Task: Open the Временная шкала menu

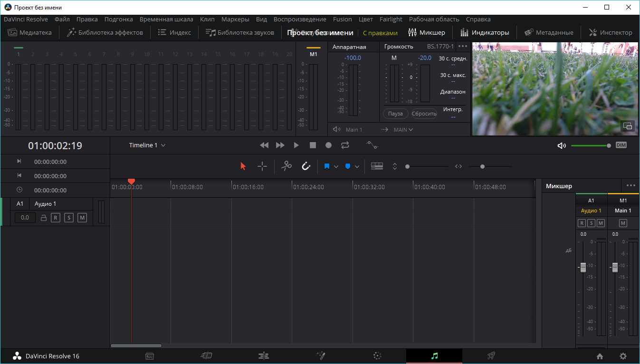Action: coord(166,19)
